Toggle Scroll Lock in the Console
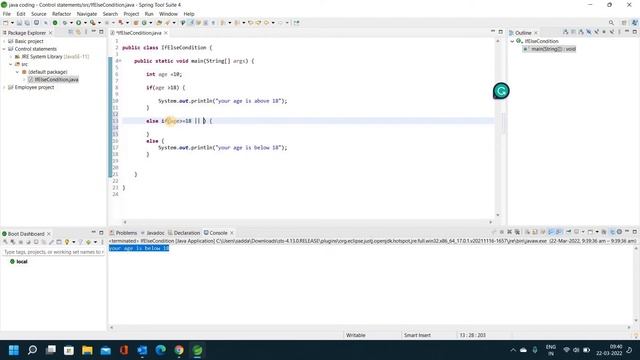 click(x=535, y=232)
